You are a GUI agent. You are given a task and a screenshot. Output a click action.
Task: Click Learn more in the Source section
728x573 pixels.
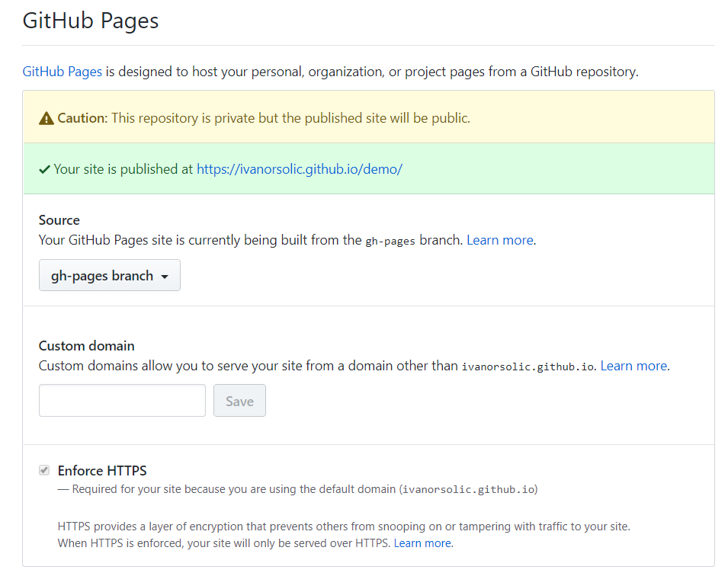pos(499,240)
